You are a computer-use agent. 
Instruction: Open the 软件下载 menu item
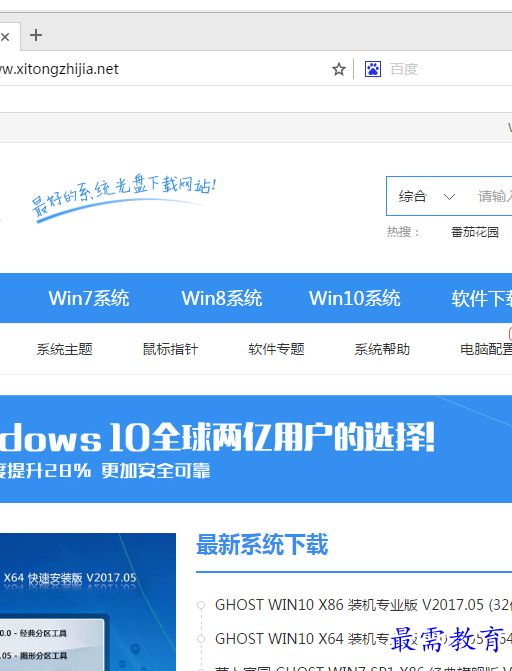click(482, 298)
